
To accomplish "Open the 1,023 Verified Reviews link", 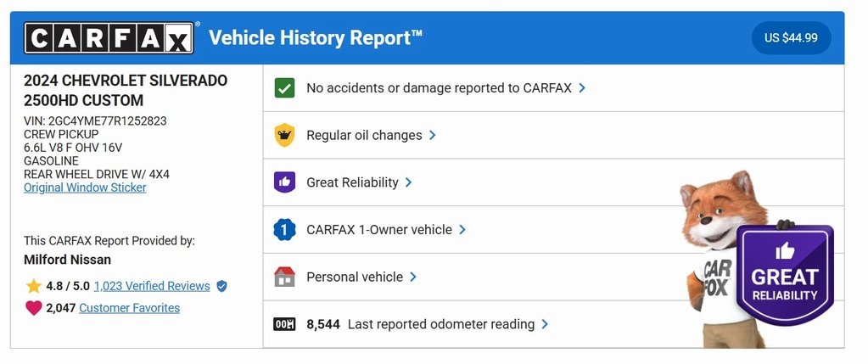I will coord(152,286).
